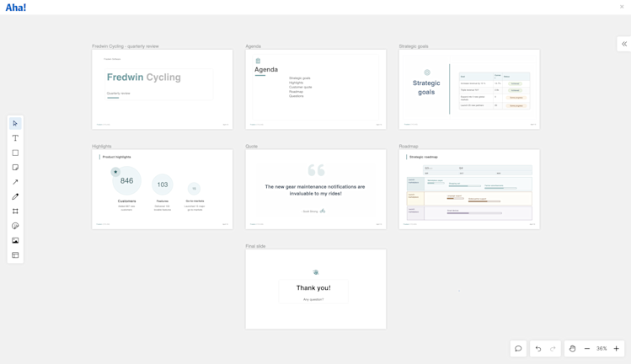Select the Pen drawing tool

[x=15, y=196]
